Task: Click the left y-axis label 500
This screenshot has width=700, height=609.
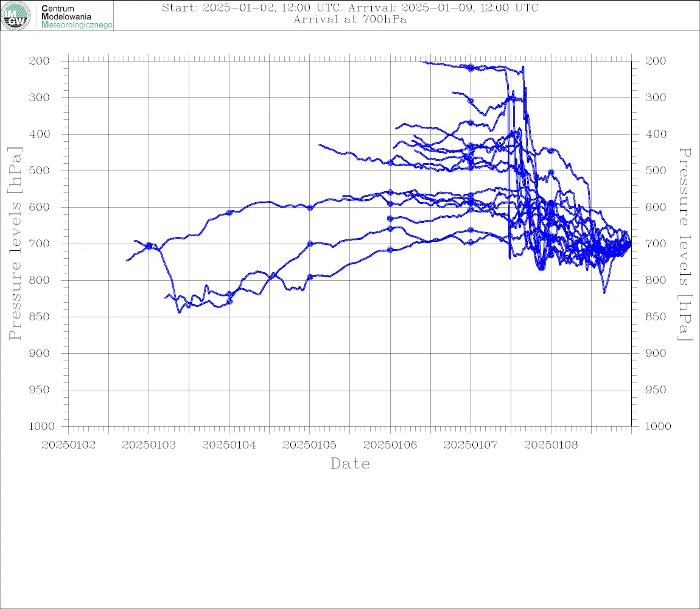Action: [40, 171]
